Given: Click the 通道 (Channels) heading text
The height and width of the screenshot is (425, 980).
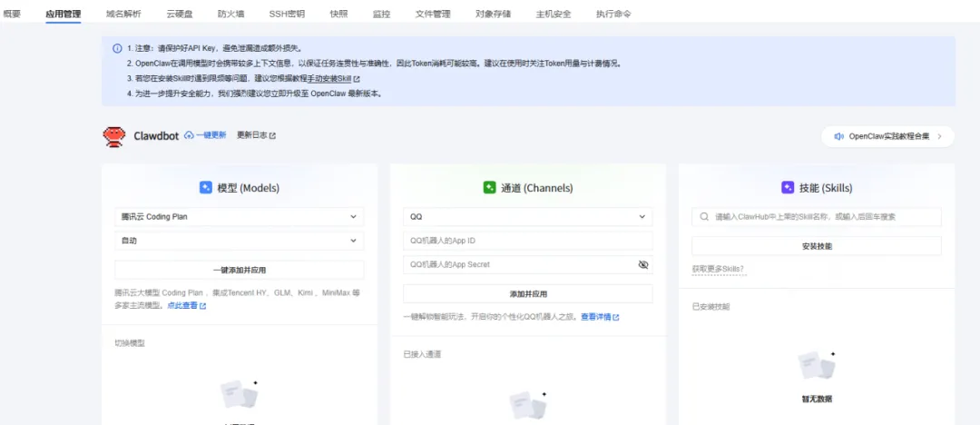Looking at the screenshot, I should [x=537, y=188].
